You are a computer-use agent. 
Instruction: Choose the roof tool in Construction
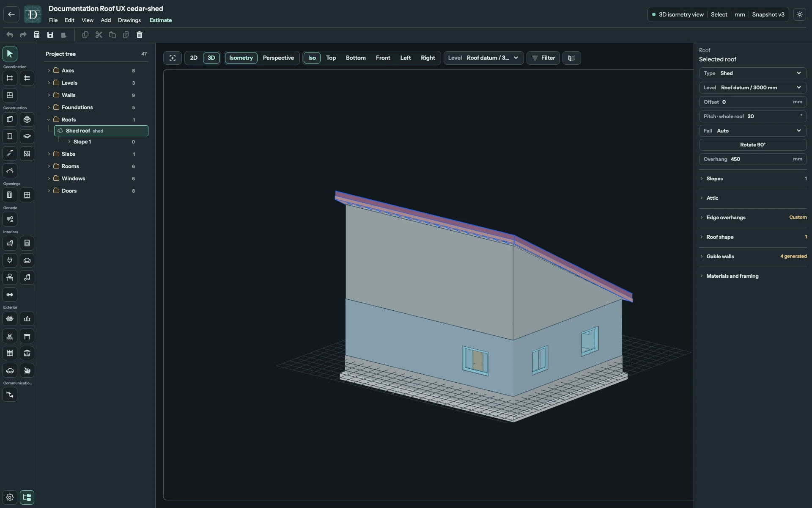click(x=10, y=171)
